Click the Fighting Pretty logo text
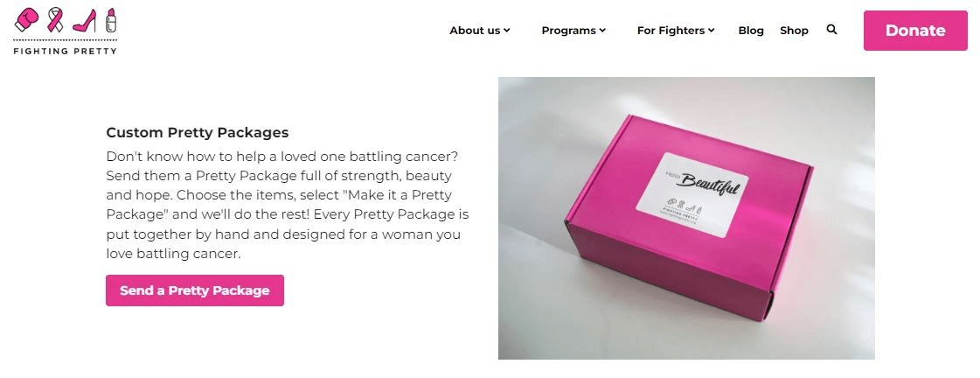The height and width of the screenshot is (378, 980). [65, 50]
